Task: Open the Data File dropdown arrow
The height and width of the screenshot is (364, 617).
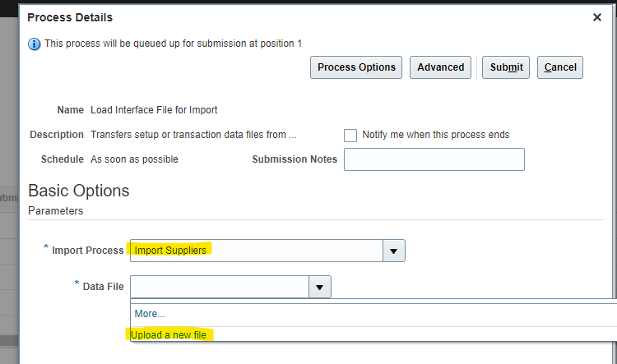Action: 319,287
